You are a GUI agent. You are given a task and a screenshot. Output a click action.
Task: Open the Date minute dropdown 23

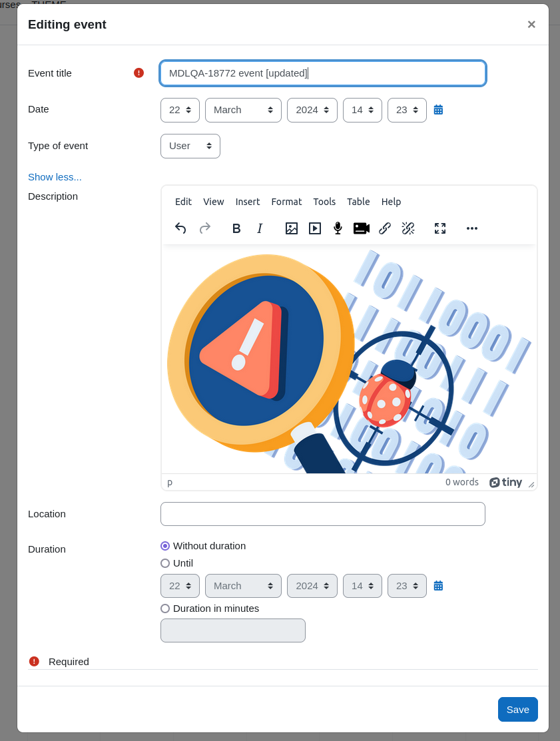[407, 110]
